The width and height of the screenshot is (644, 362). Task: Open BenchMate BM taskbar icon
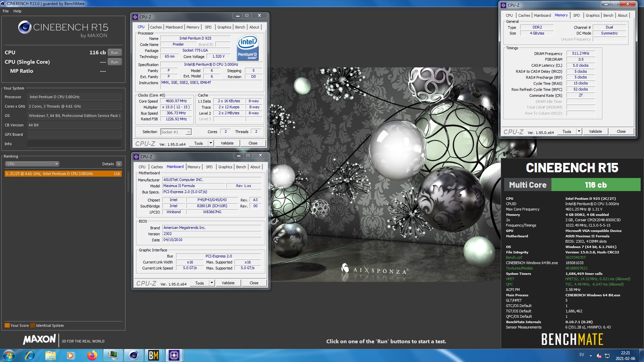click(x=154, y=355)
